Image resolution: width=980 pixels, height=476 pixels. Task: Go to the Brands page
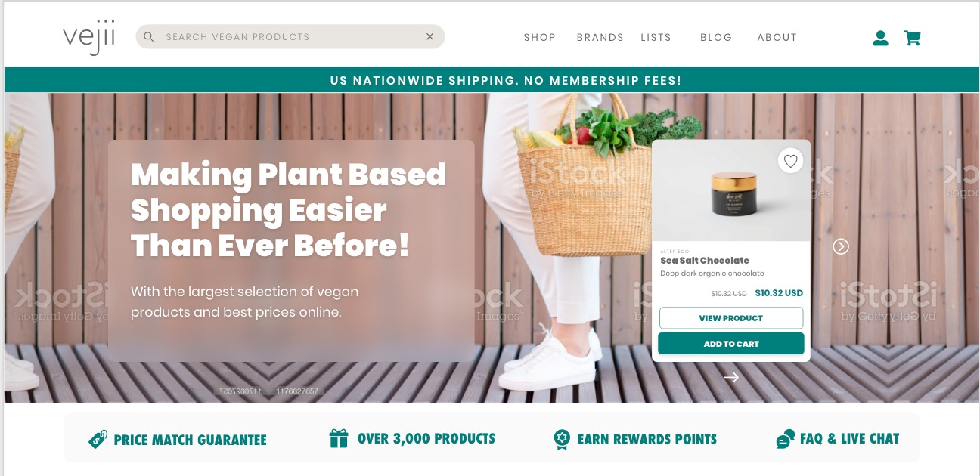pyautogui.click(x=600, y=37)
